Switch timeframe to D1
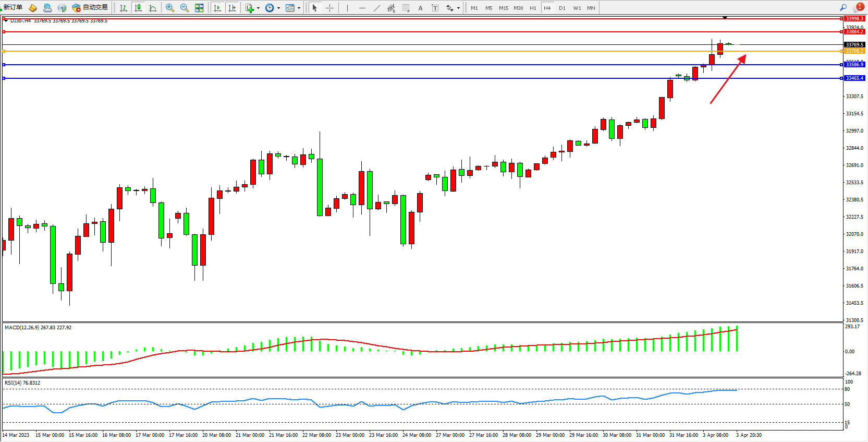The width and height of the screenshot is (868, 442). pos(562,8)
